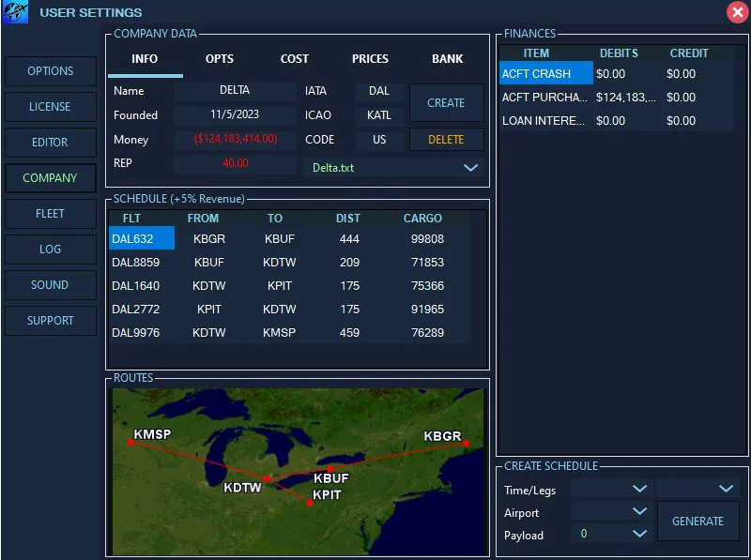Click the Founded date field 11/5/2023
The width and height of the screenshot is (751, 560).
tap(235, 114)
